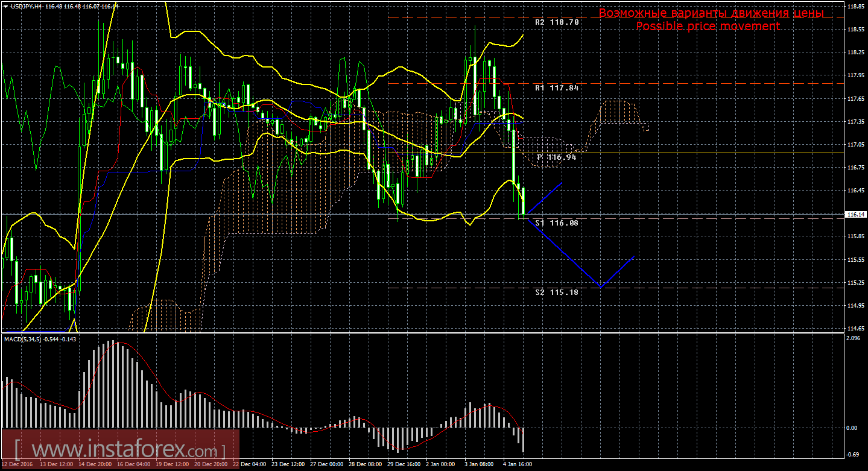Viewport: 868px width, 471px height.
Task: Click the 'Possible price movement' caption
Action: tap(708, 26)
